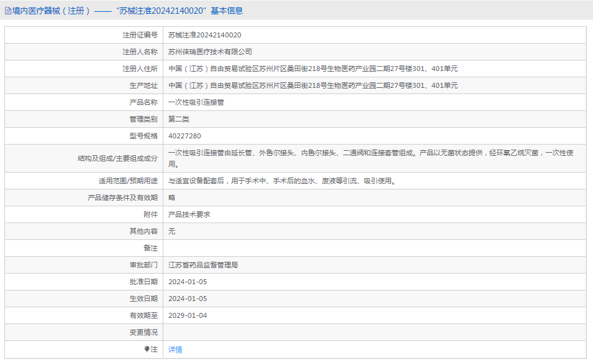Click the 生效日期 label
This screenshot has height=364, width=593.
143,299
